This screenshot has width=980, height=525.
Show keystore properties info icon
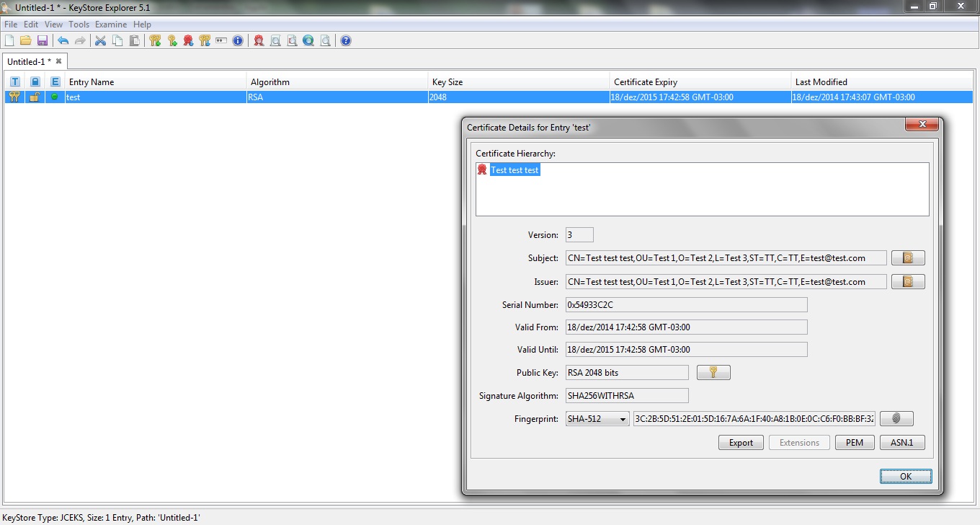(238, 40)
